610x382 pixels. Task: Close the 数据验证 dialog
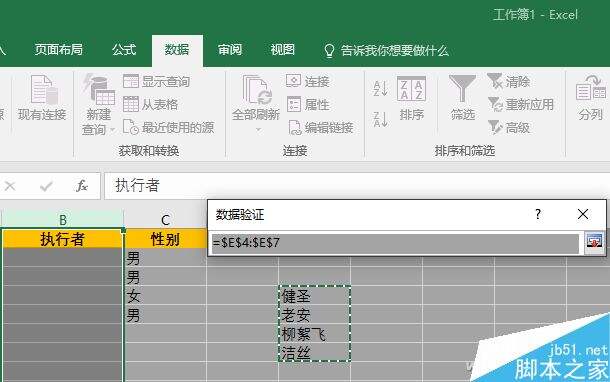tap(583, 214)
